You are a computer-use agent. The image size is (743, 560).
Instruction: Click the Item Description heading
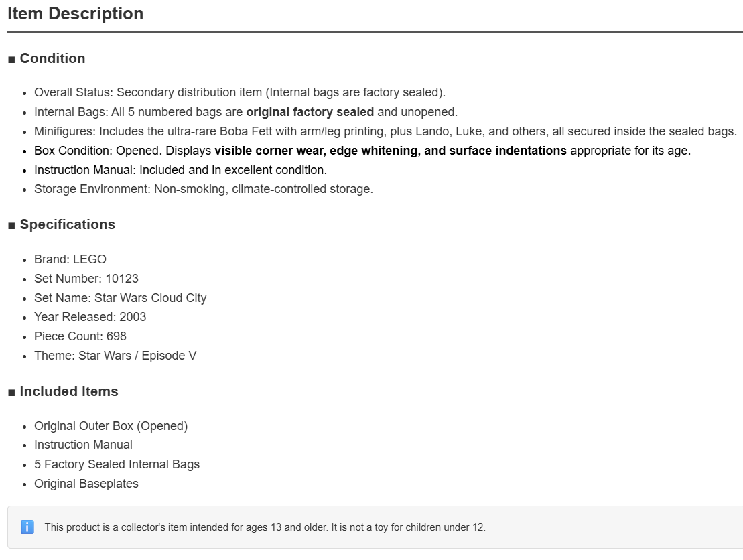click(75, 14)
